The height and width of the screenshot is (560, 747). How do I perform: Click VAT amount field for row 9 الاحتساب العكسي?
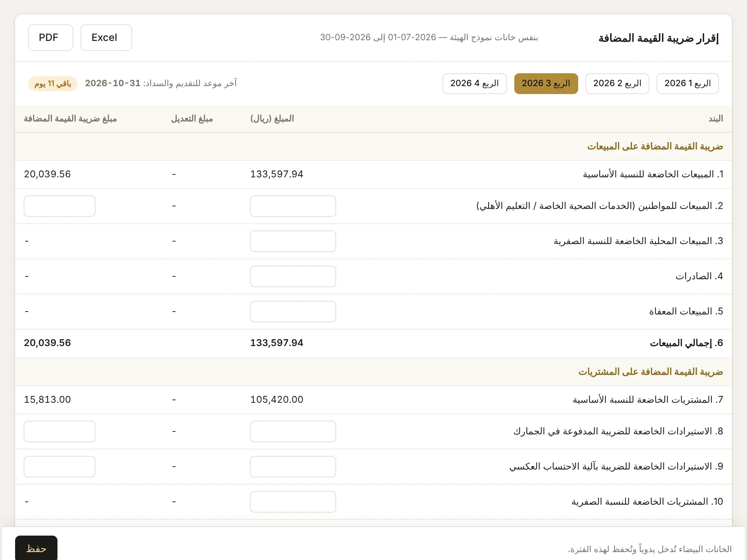click(x=59, y=466)
